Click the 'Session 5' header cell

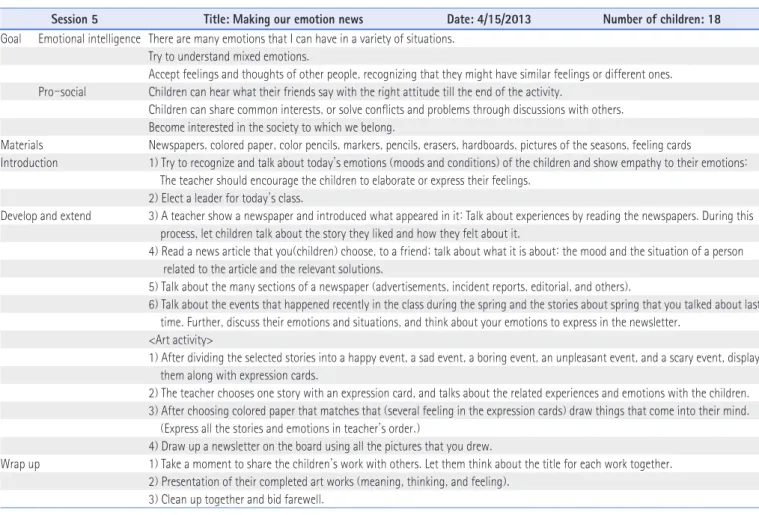coord(74,19)
